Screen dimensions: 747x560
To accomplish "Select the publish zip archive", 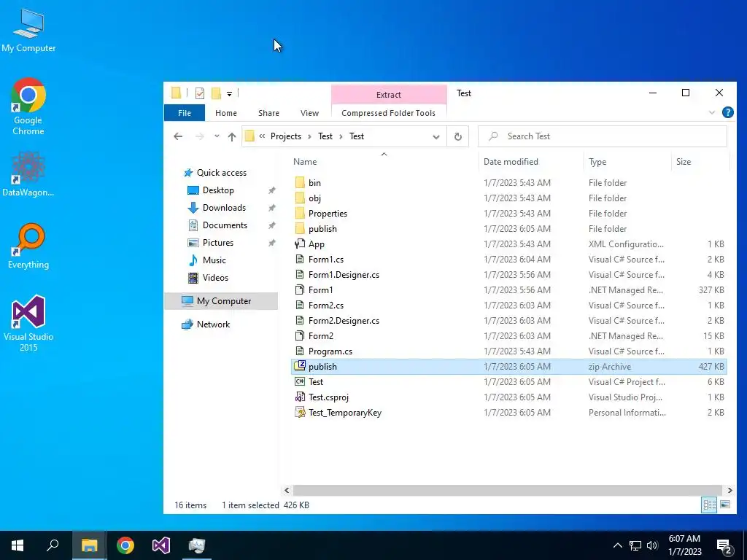I will 508,367.
